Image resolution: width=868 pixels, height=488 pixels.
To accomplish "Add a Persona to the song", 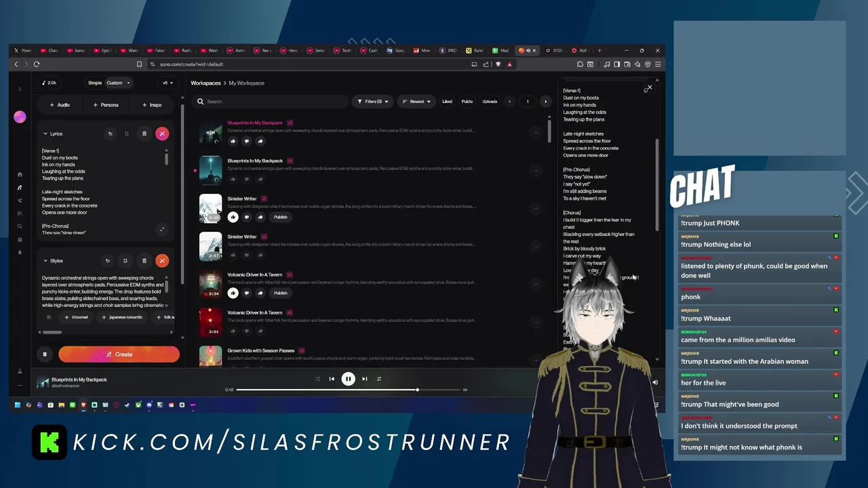I will pos(106,105).
